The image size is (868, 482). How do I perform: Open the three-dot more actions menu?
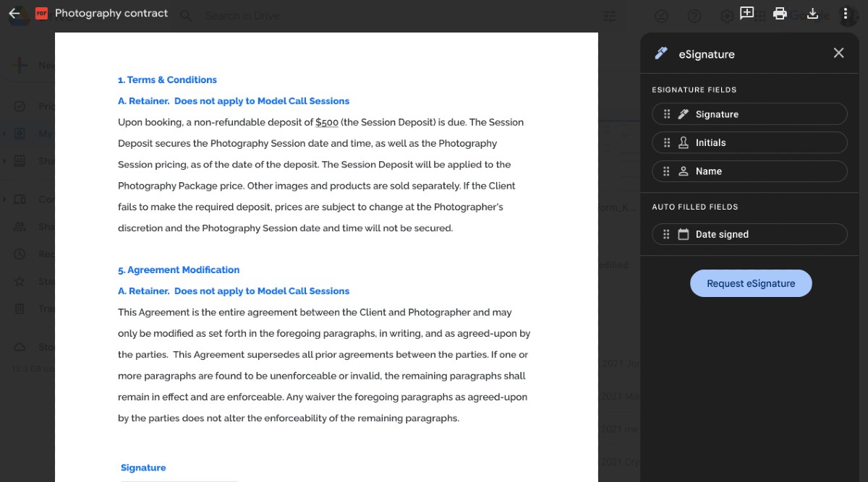coord(845,13)
